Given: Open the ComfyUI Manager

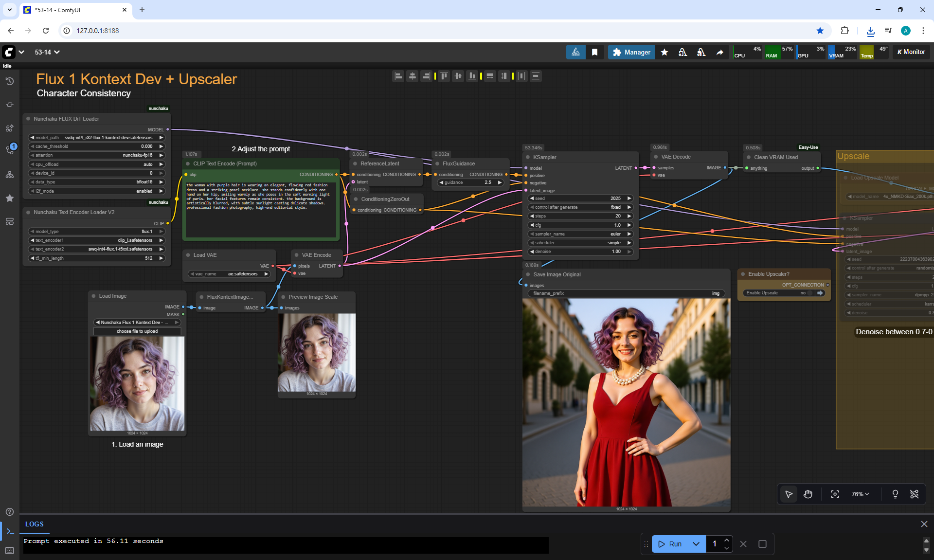Looking at the screenshot, I should [631, 52].
